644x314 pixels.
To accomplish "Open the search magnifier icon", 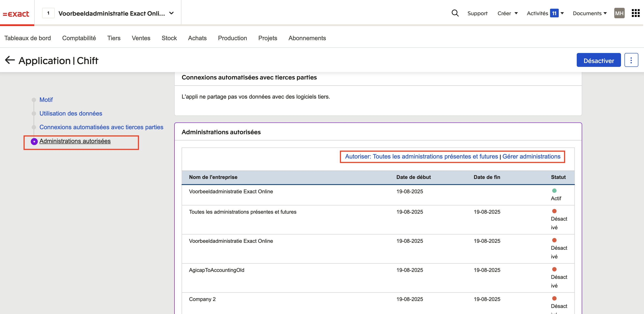I will point(455,13).
